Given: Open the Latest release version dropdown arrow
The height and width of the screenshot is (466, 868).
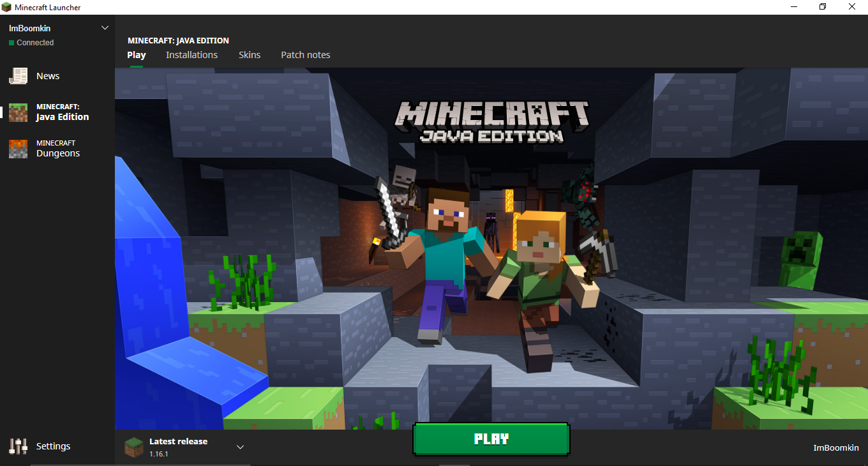Looking at the screenshot, I should pos(241,447).
